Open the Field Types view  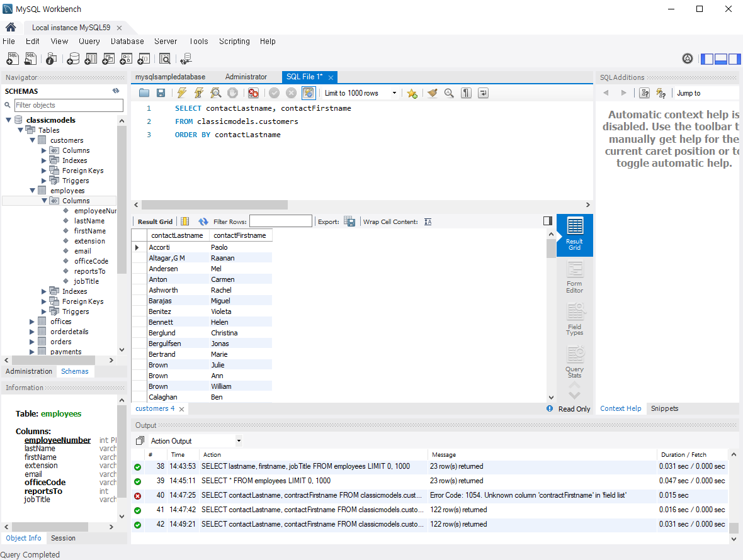coord(575,320)
